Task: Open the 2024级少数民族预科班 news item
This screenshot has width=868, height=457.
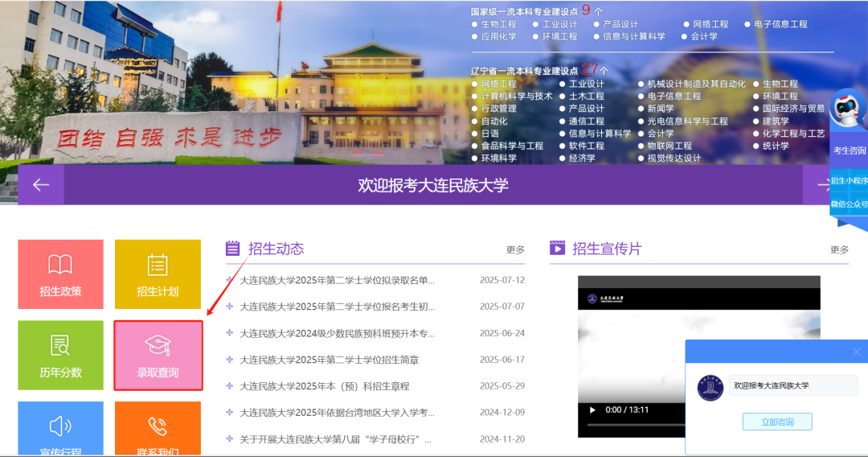Action: (337, 333)
